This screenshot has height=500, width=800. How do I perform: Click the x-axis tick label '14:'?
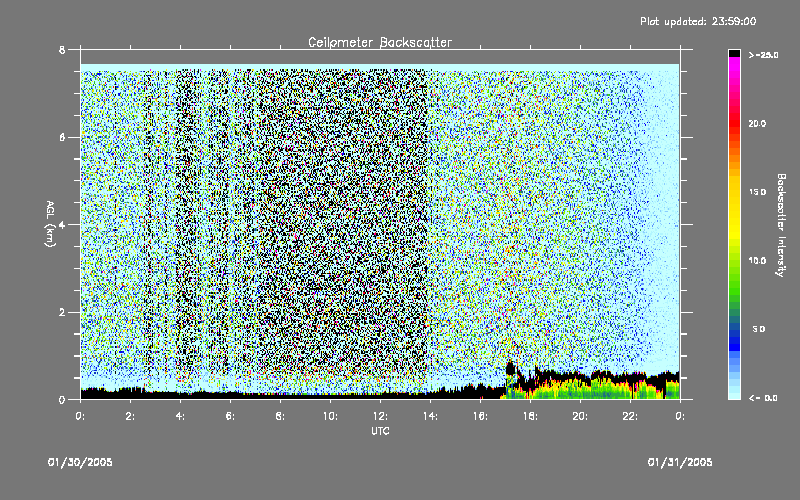pyautogui.click(x=430, y=416)
